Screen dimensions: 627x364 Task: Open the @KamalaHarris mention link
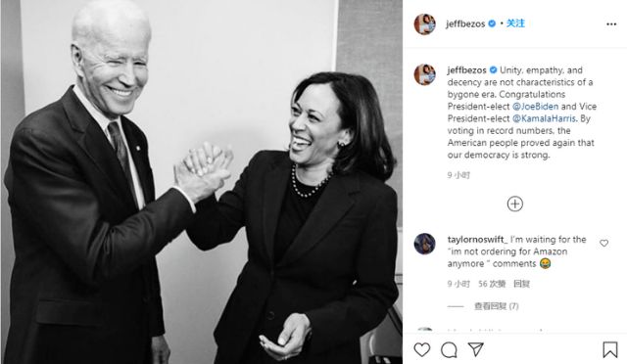tap(545, 118)
